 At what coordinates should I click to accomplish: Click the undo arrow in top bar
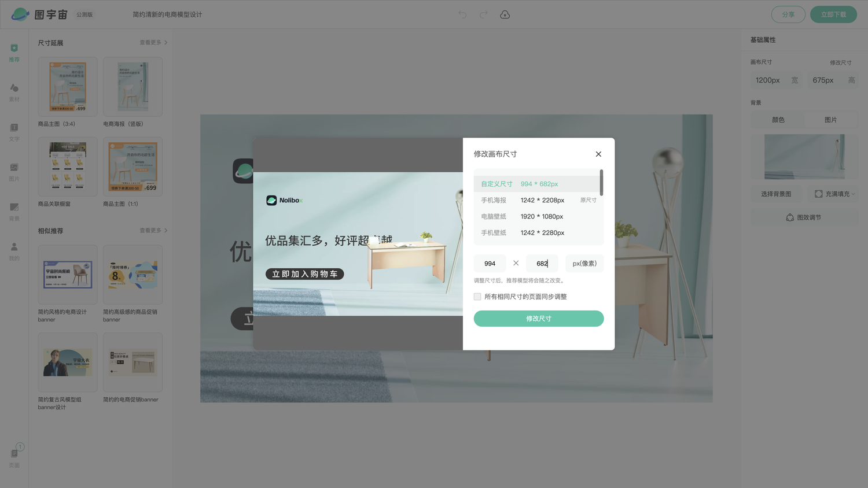(x=462, y=14)
